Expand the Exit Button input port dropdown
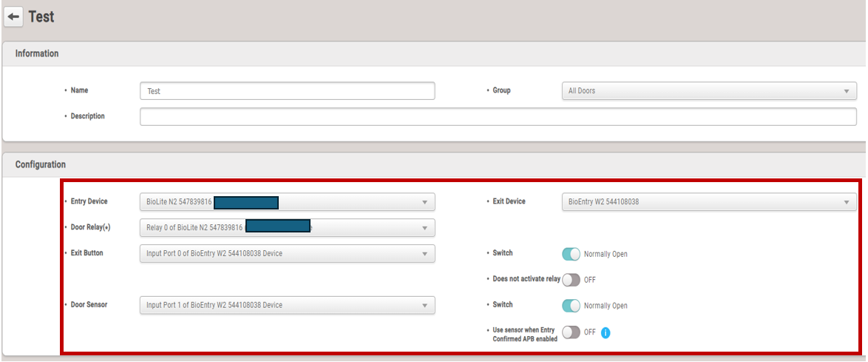 tap(287, 254)
